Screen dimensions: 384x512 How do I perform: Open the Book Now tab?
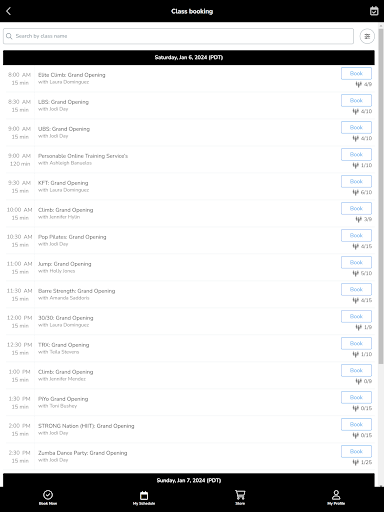(x=48, y=498)
